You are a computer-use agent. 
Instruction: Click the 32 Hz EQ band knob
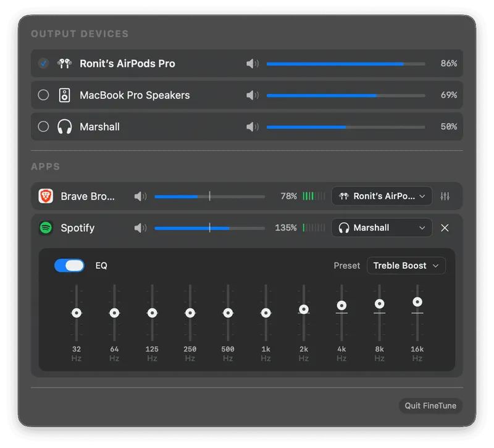pos(77,313)
